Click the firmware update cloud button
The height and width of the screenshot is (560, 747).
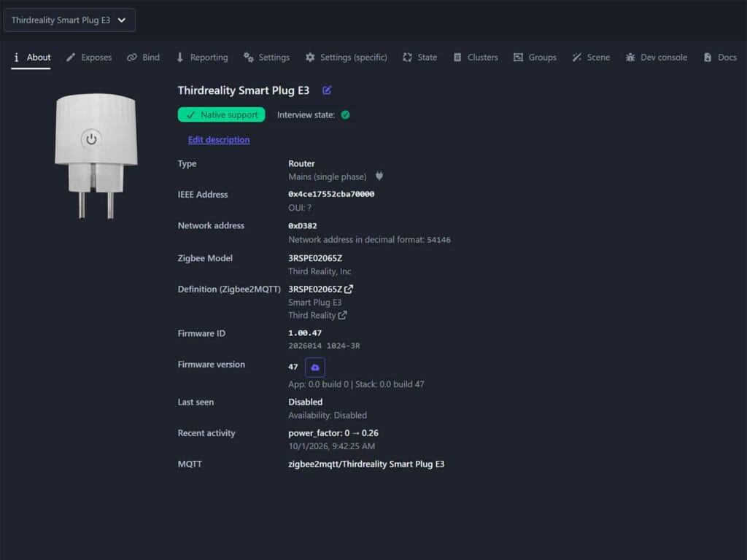coord(315,367)
